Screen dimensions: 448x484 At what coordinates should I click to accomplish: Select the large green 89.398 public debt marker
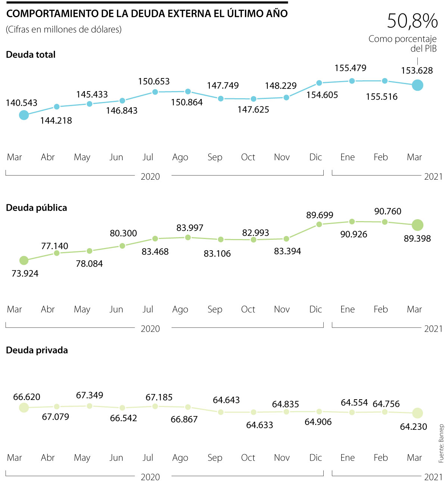coord(417,225)
